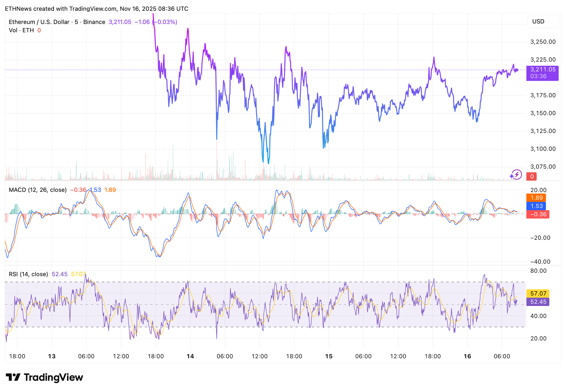Toggle the Vol · ETH indicator legend
Image resolution: width=566 pixels, height=392 pixels.
pyautogui.click(x=21, y=30)
